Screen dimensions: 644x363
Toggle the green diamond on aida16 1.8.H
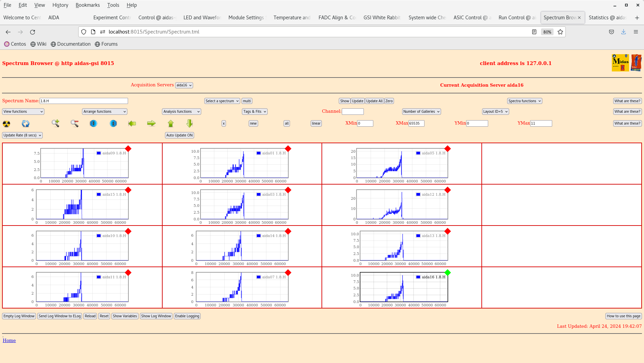click(448, 273)
